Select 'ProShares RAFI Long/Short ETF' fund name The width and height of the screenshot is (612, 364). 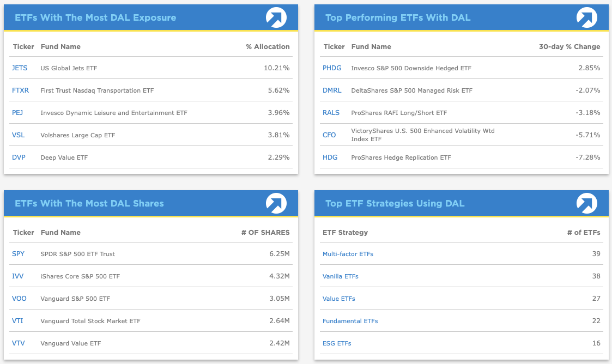(x=399, y=113)
